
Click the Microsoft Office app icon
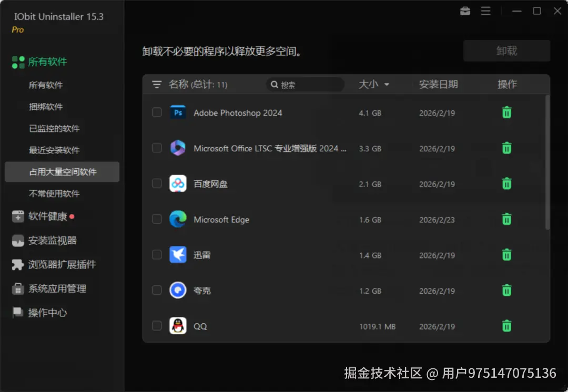coord(178,148)
